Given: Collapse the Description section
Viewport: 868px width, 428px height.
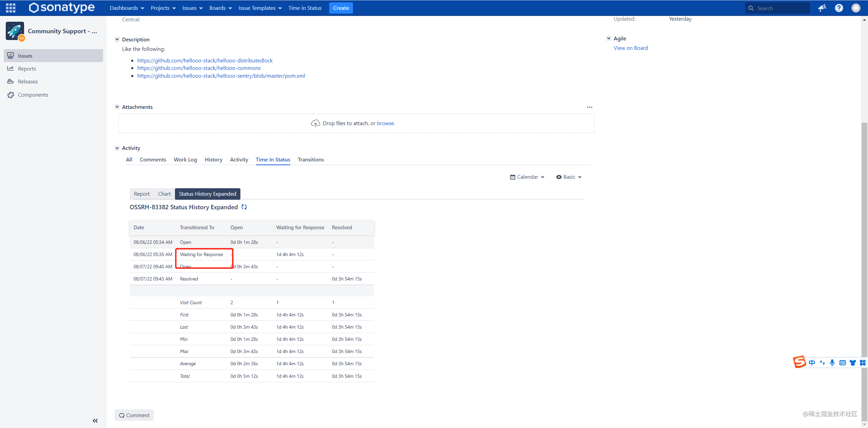Looking at the screenshot, I should (x=117, y=39).
